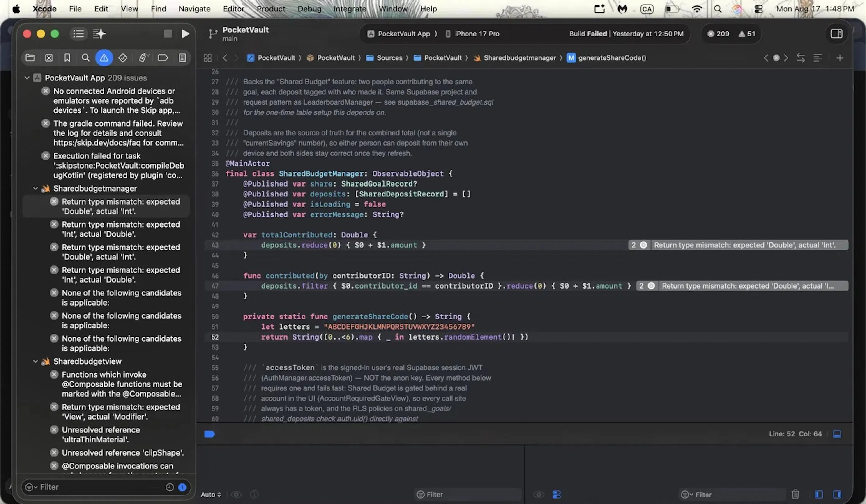The width and height of the screenshot is (866, 504).
Task: Open the Source Control navigator
Action: (x=49, y=58)
